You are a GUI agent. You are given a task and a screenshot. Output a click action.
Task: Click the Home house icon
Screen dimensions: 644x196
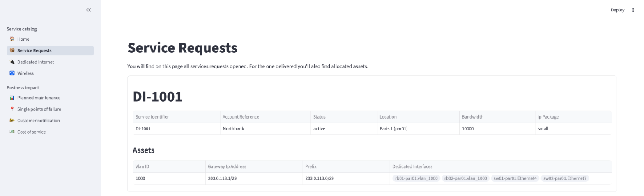(12, 39)
